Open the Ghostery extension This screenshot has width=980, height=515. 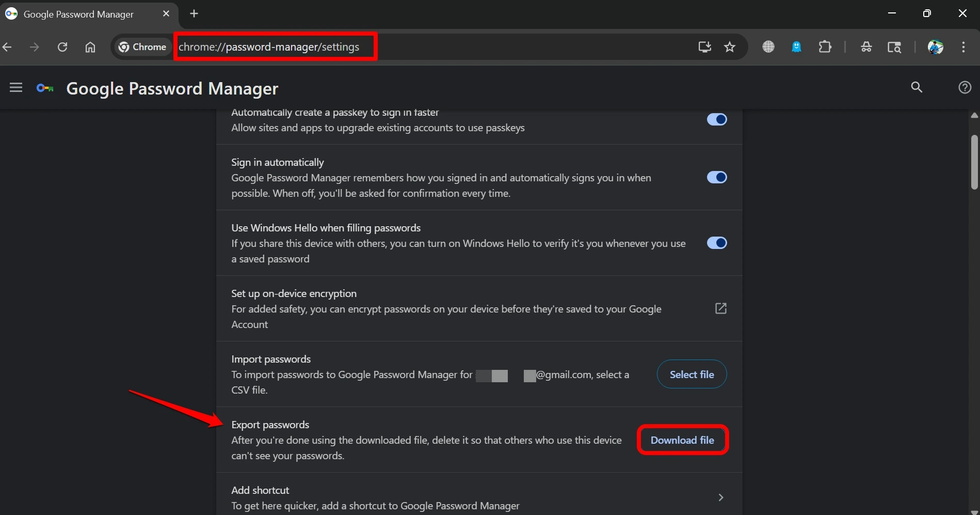tap(796, 47)
